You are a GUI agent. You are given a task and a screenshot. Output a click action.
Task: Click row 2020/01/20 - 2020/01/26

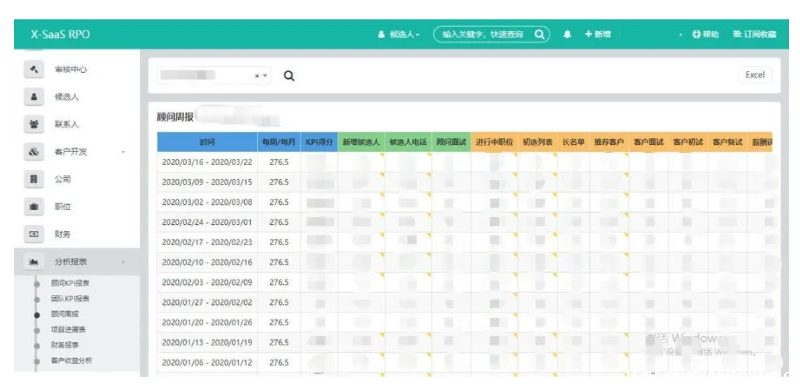(x=464, y=323)
